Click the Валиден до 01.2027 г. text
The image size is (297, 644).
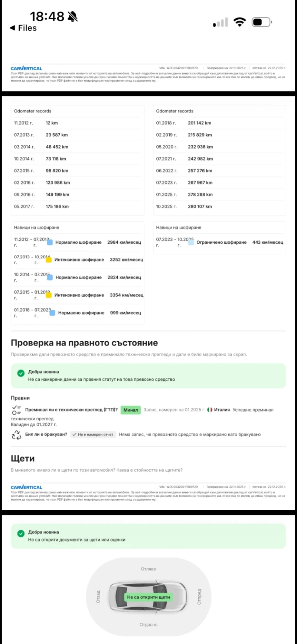34,425
